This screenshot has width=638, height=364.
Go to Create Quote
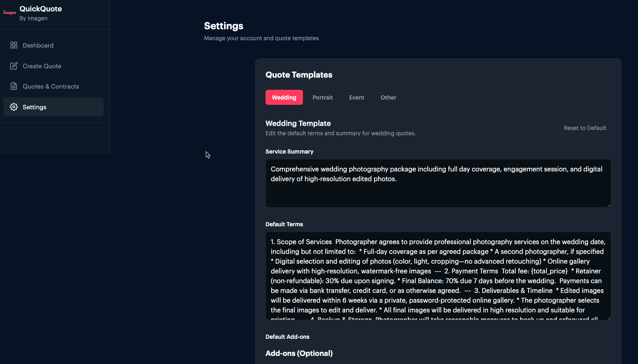point(53,66)
